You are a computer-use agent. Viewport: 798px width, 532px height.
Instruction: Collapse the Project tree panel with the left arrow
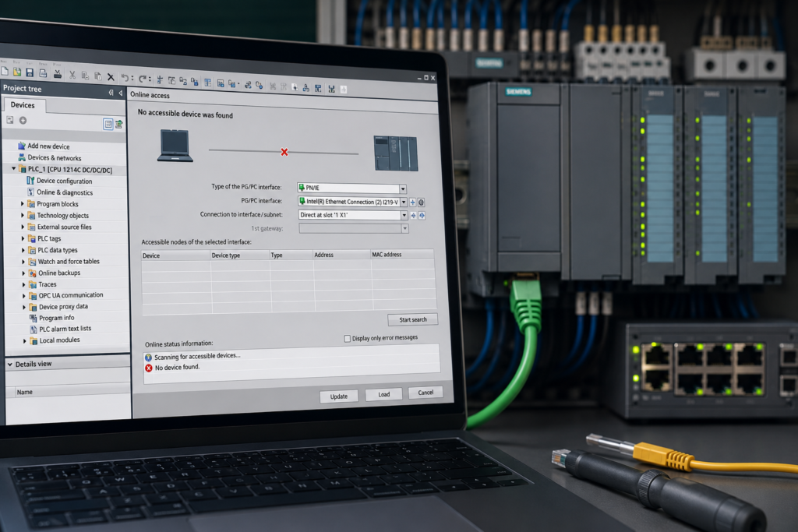[121, 93]
